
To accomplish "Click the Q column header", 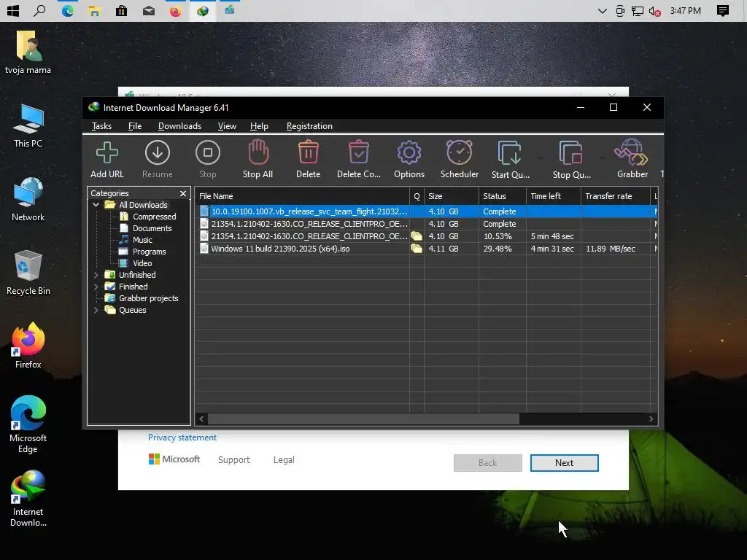I will 417,196.
